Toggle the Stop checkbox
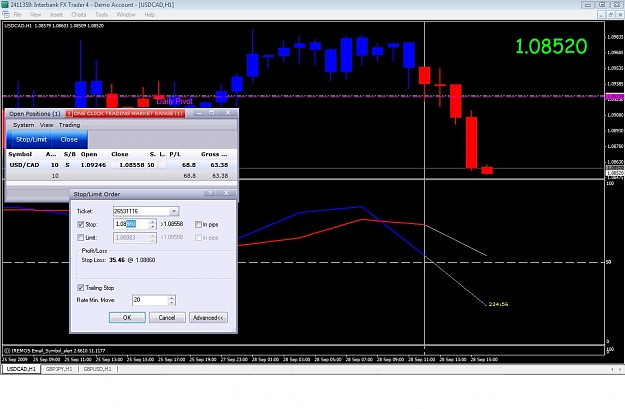Screen dimensions: 625x409 point(81,224)
